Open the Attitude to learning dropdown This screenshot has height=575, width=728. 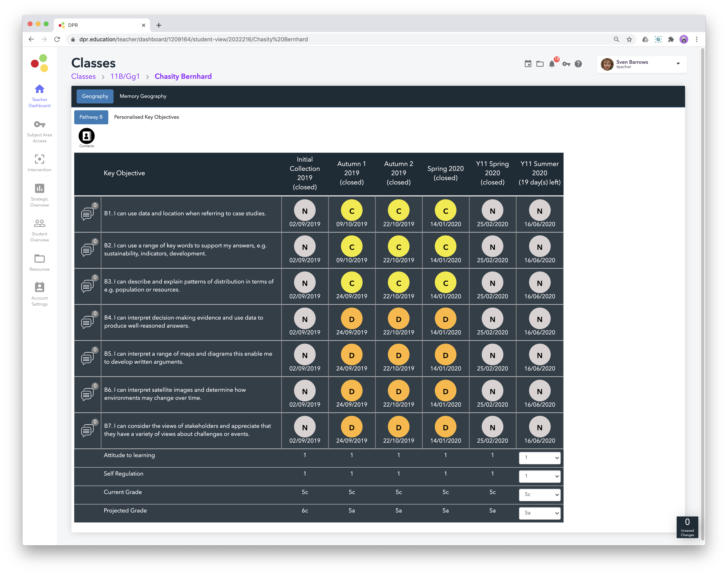coord(539,458)
